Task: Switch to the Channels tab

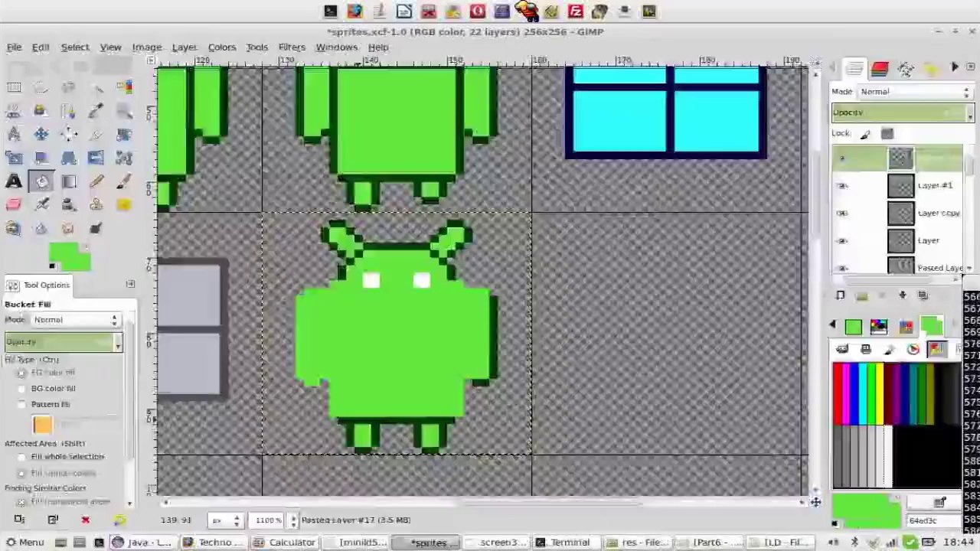Action: coord(880,69)
